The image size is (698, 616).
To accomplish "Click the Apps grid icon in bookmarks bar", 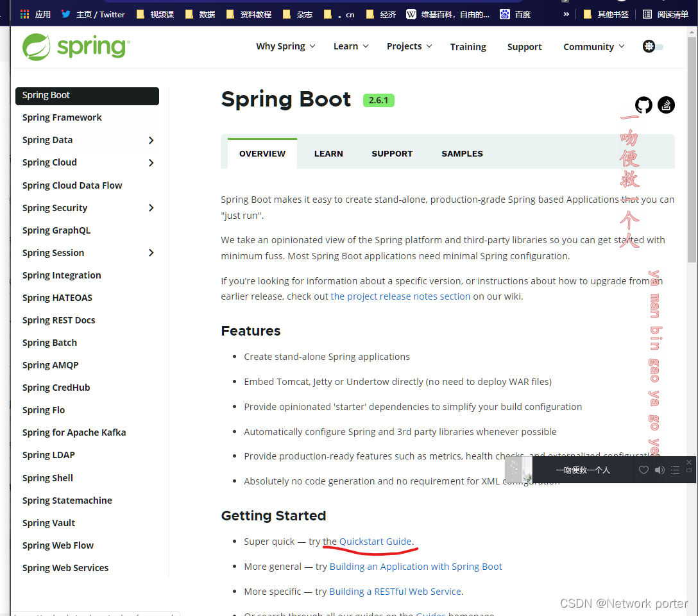I will [25, 14].
